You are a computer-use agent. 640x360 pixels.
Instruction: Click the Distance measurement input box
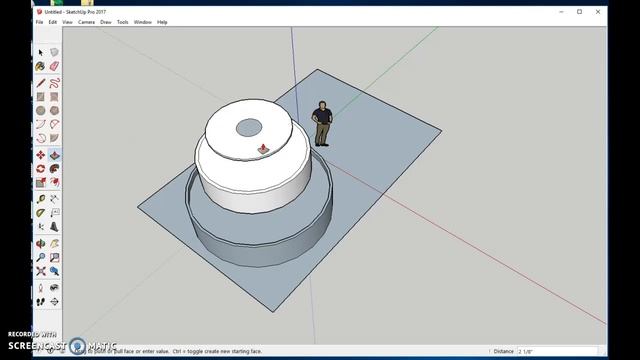[558, 351]
